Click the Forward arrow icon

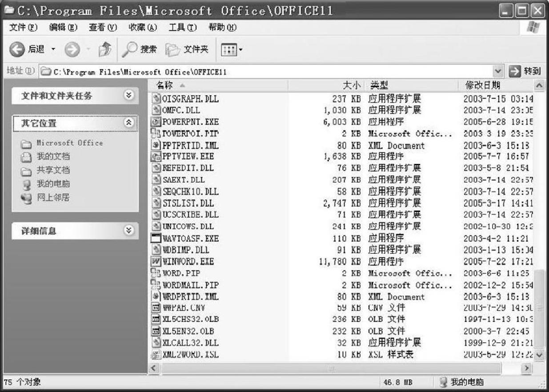[71, 50]
